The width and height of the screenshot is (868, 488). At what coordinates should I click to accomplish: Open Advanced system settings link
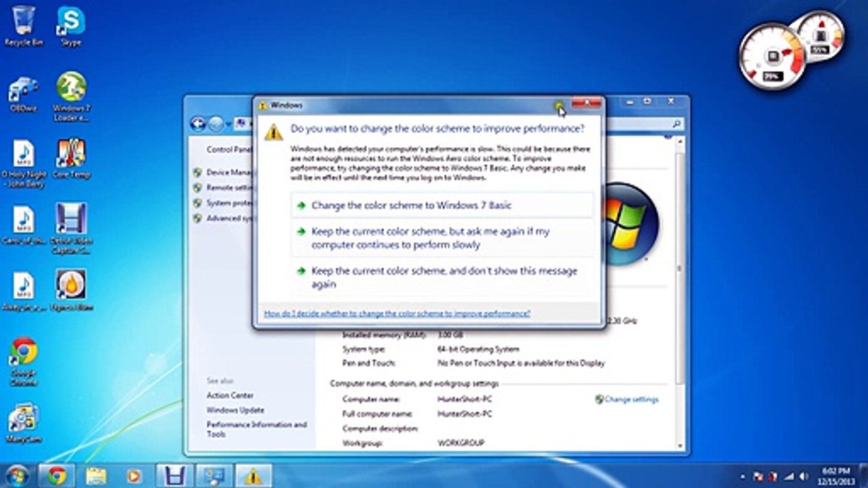pyautogui.click(x=229, y=218)
